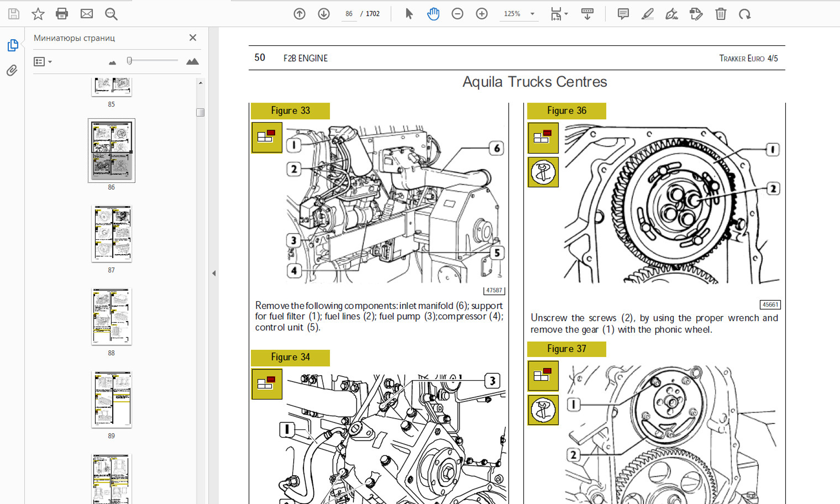Go to the previous page arrow
Image resolution: width=840 pixels, height=504 pixels.
299,14
